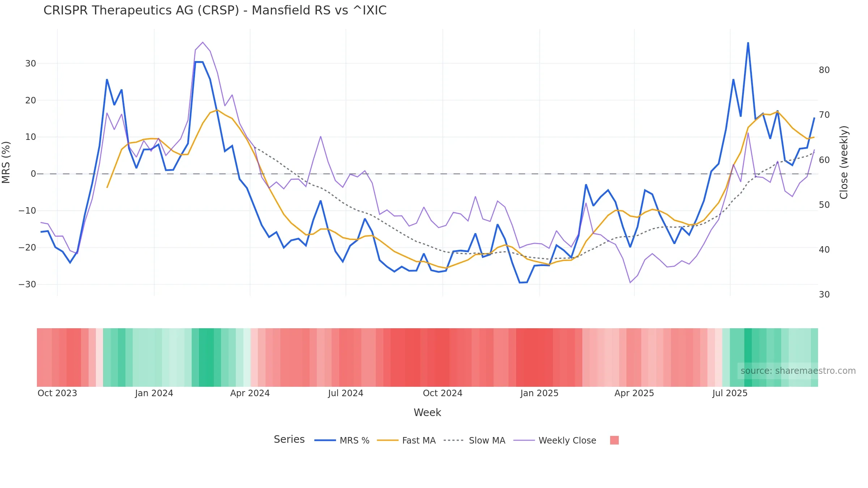868x488 pixels.
Task: Toggle the Fast MA legend entry
Action: (x=406, y=440)
